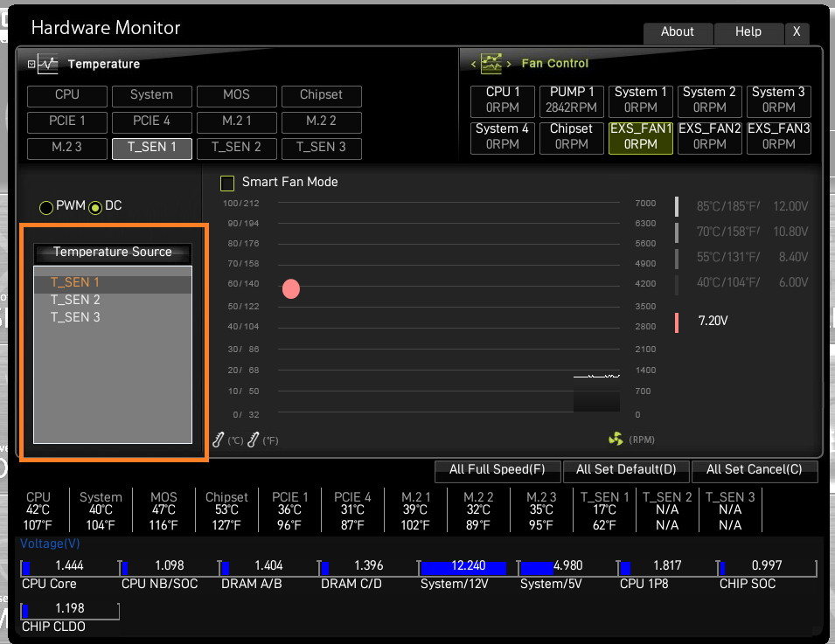This screenshot has height=644, width=835.
Task: Choose T_SEN 3 in Temperature Source list
Action: (x=75, y=317)
